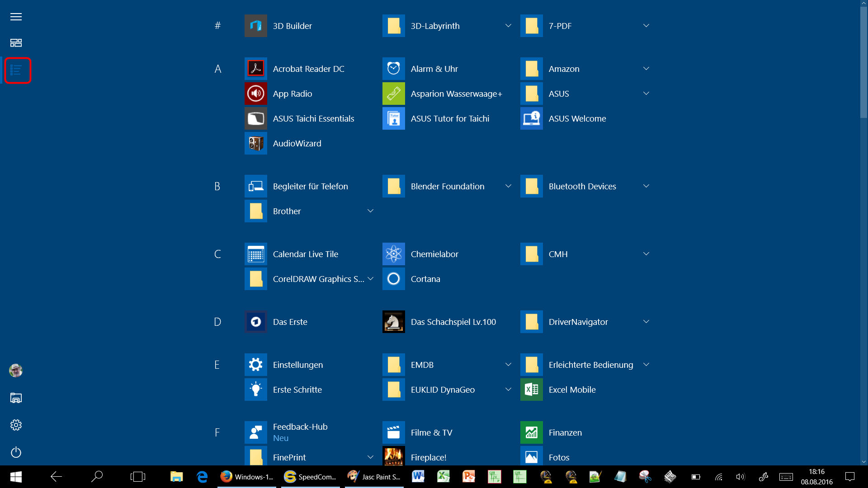
Task: Open the power options button
Action: (16, 452)
